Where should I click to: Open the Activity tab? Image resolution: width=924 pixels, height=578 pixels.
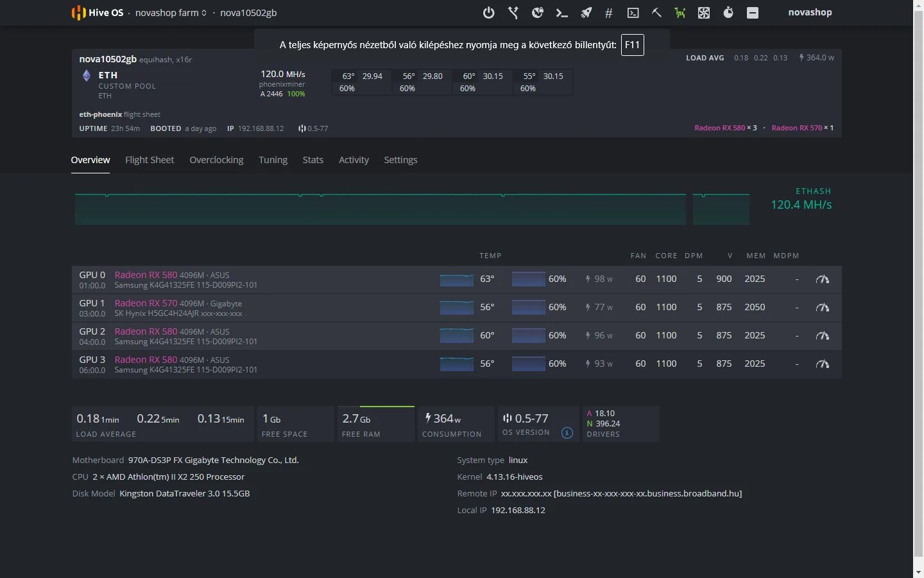coord(354,160)
